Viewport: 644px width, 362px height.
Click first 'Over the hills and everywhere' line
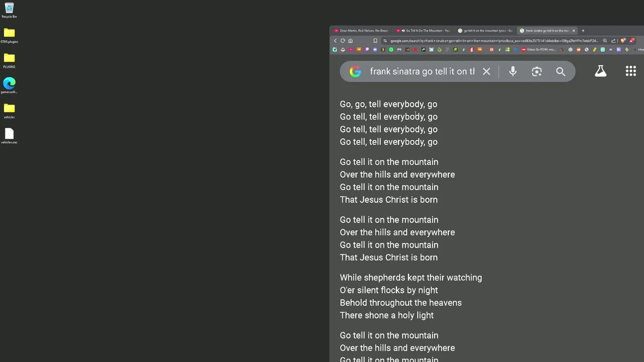coord(397,174)
